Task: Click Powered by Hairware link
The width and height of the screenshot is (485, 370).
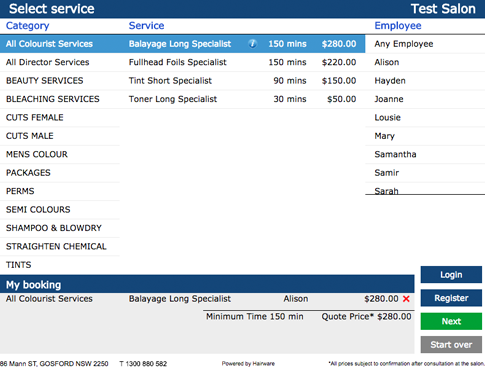Action: click(248, 364)
